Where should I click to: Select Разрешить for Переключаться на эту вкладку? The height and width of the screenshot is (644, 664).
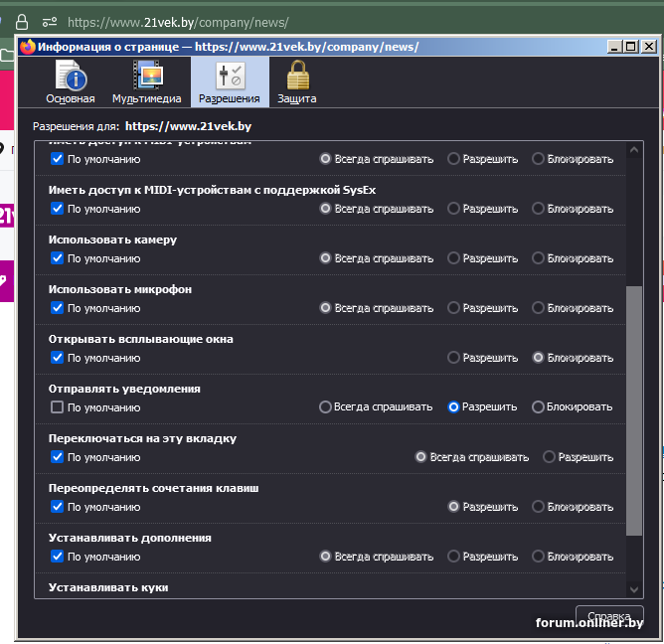pos(550,457)
